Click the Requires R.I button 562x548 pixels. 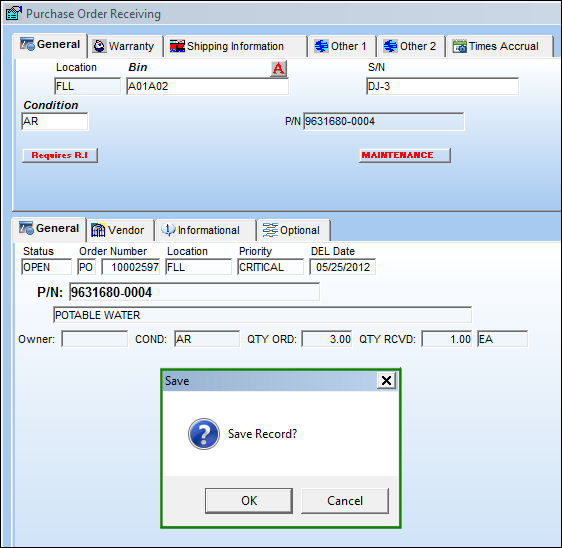point(60,155)
